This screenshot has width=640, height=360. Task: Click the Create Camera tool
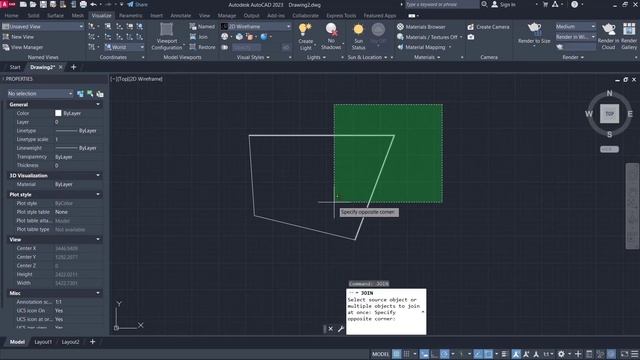point(488,27)
